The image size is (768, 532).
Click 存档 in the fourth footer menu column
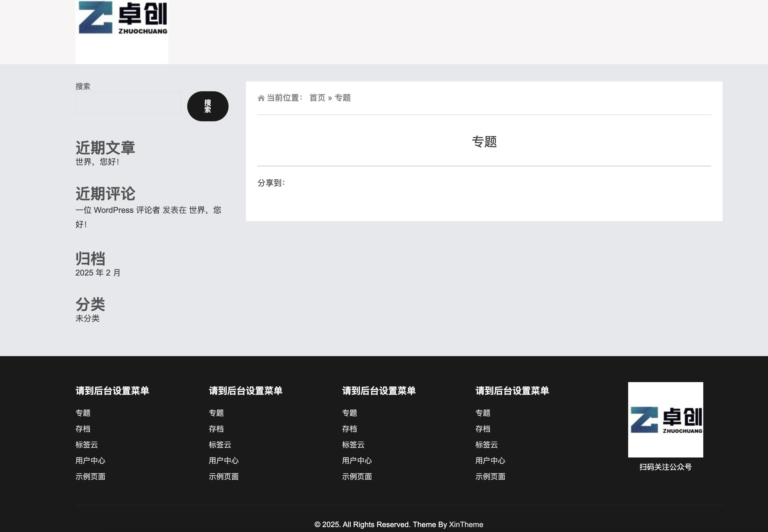(x=483, y=429)
